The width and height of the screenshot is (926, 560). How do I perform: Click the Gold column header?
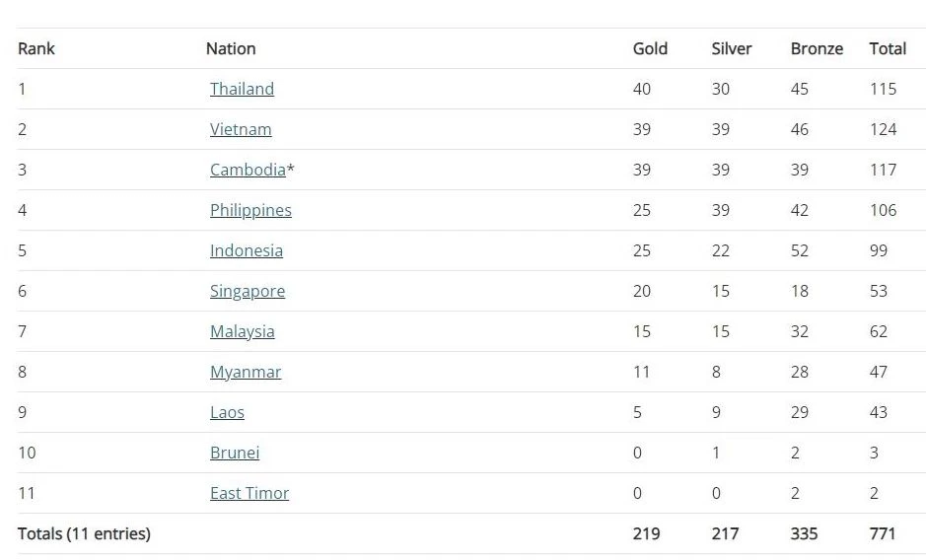point(650,48)
